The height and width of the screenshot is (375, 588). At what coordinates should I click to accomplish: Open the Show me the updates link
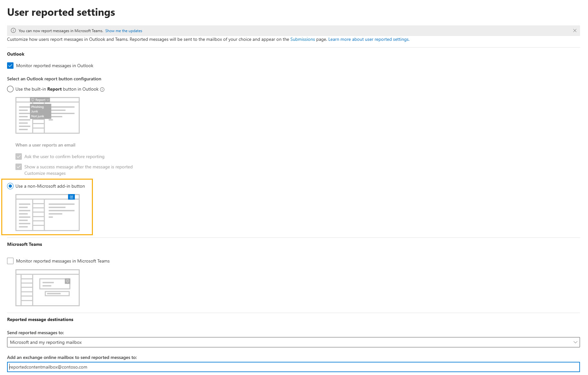(124, 31)
